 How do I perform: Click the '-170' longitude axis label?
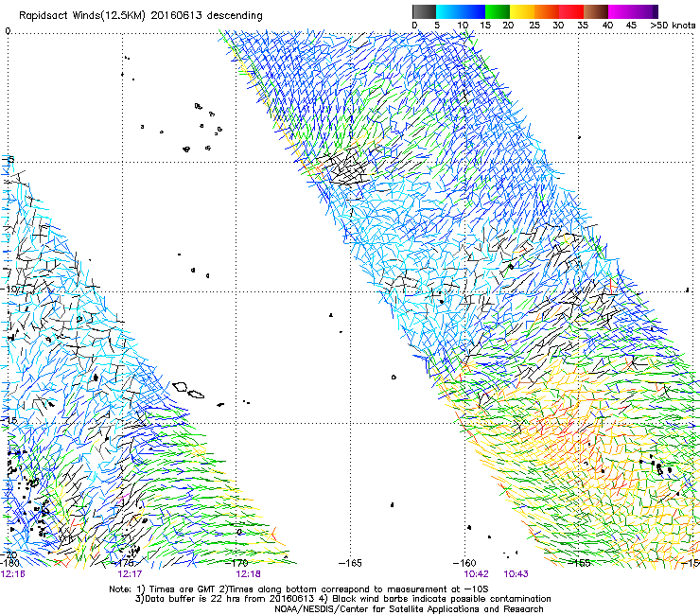[x=238, y=564]
